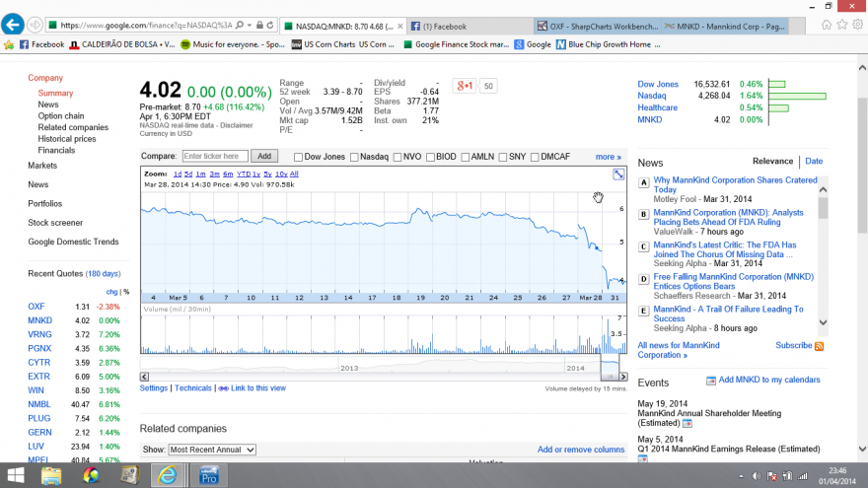868x488 pixels.
Task: Open Internet Explorer taskbar icon
Action: (x=167, y=475)
